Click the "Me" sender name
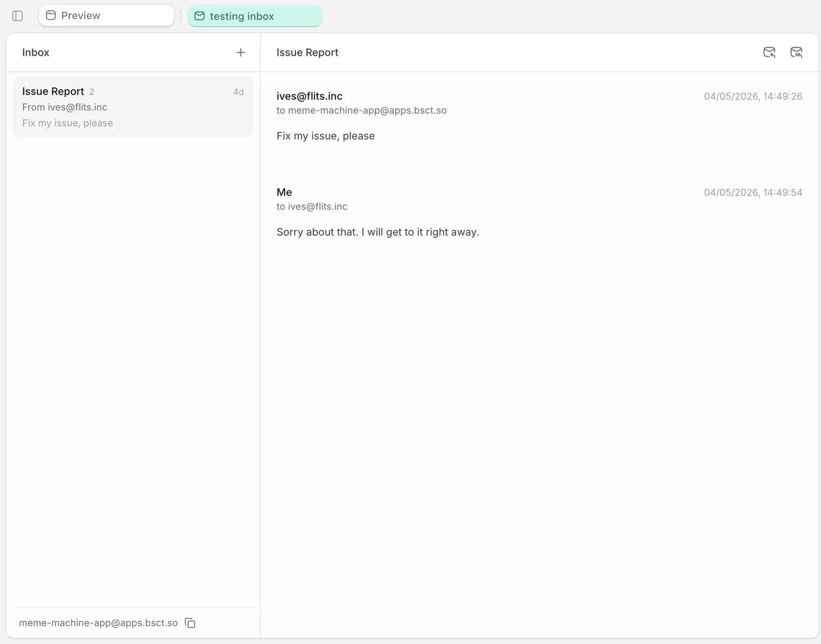The width and height of the screenshot is (821, 644). click(x=284, y=192)
